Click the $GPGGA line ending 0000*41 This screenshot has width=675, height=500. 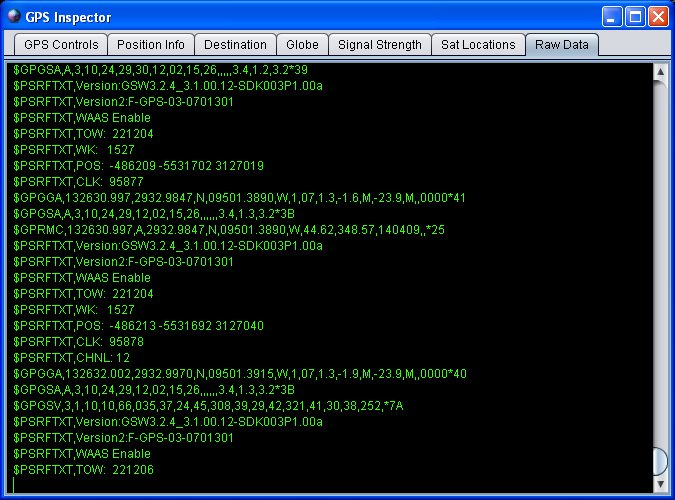click(239, 198)
